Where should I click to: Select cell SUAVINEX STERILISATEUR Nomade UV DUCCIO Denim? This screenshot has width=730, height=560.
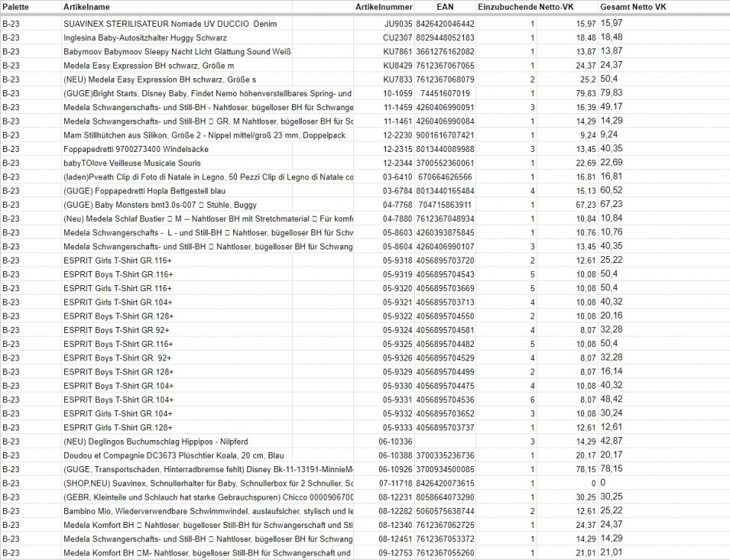tap(170, 24)
